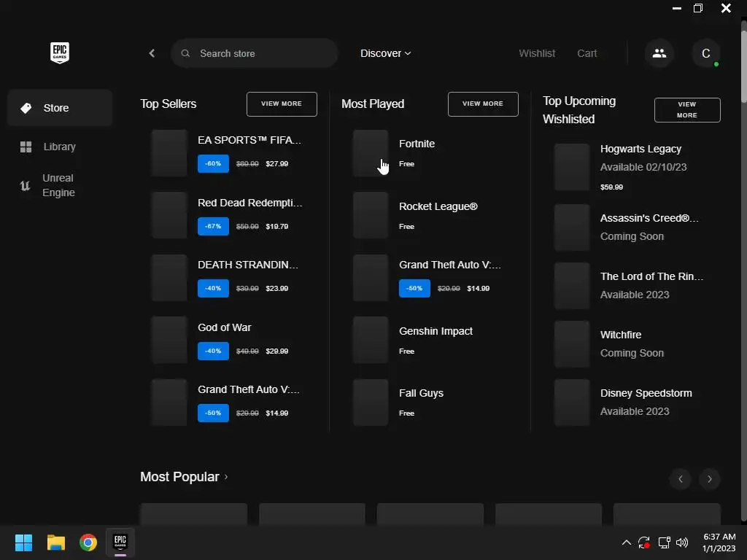Click the -67% discount badge on Red Dead
This screenshot has width=747, height=560.
[213, 226]
